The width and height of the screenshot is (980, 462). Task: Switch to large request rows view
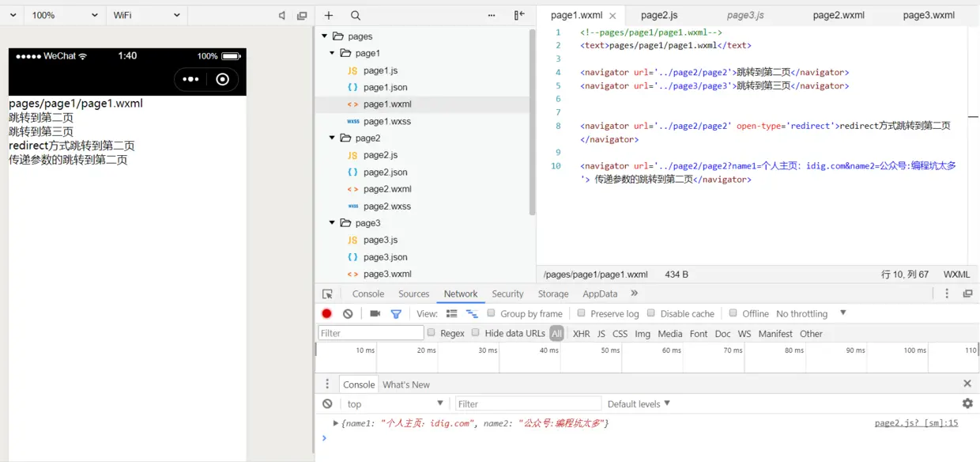(x=451, y=314)
